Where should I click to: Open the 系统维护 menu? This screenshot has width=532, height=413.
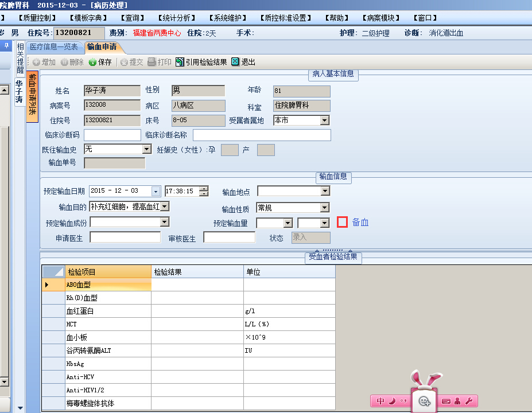click(228, 18)
